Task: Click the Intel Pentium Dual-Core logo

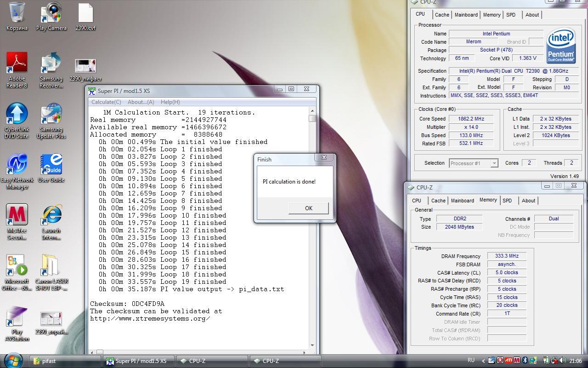Action: tap(561, 46)
